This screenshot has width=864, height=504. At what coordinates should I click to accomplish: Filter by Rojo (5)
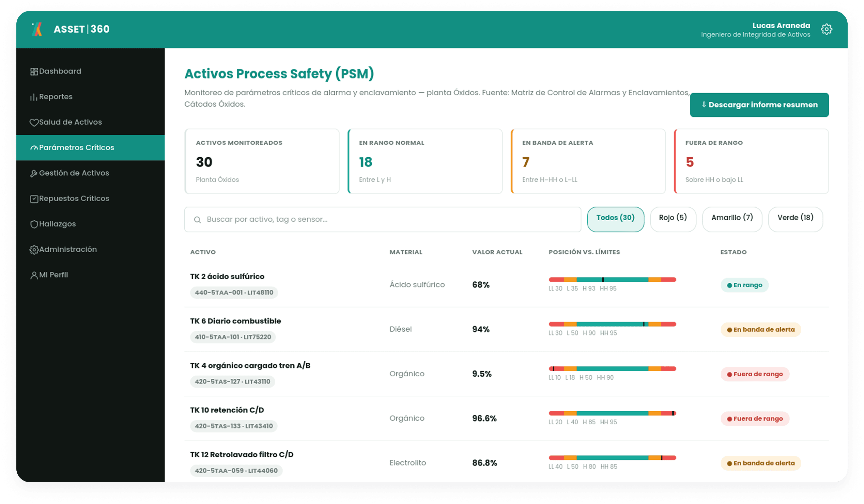[673, 219]
